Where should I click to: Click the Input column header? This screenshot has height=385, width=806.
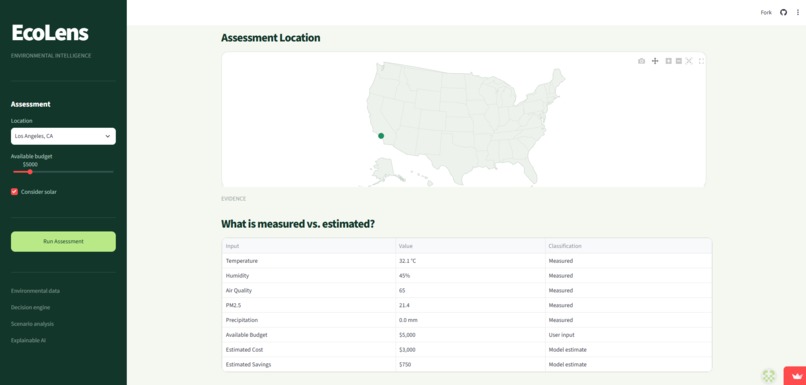[309, 246]
